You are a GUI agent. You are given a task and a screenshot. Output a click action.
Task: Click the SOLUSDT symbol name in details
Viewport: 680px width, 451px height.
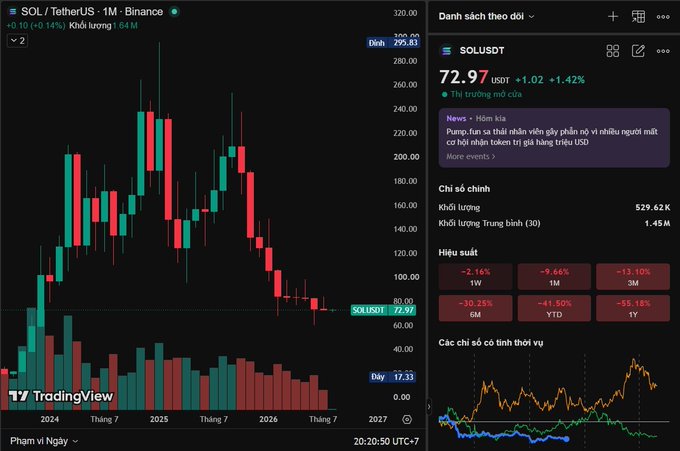pyautogui.click(x=482, y=51)
